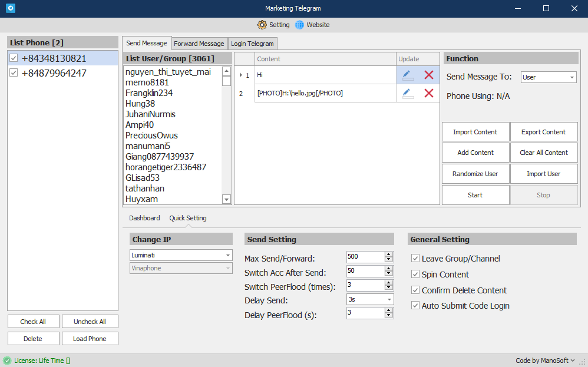The width and height of the screenshot is (588, 367).
Task: Delete the 'Hi' content row using red X
Action: pyautogui.click(x=429, y=75)
